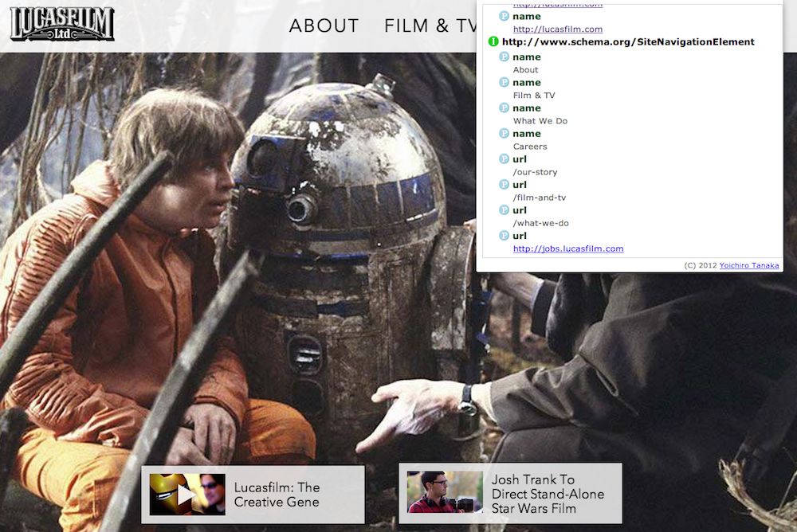Click the P icon next to jobs.lucasfilm.com url

pos(504,235)
